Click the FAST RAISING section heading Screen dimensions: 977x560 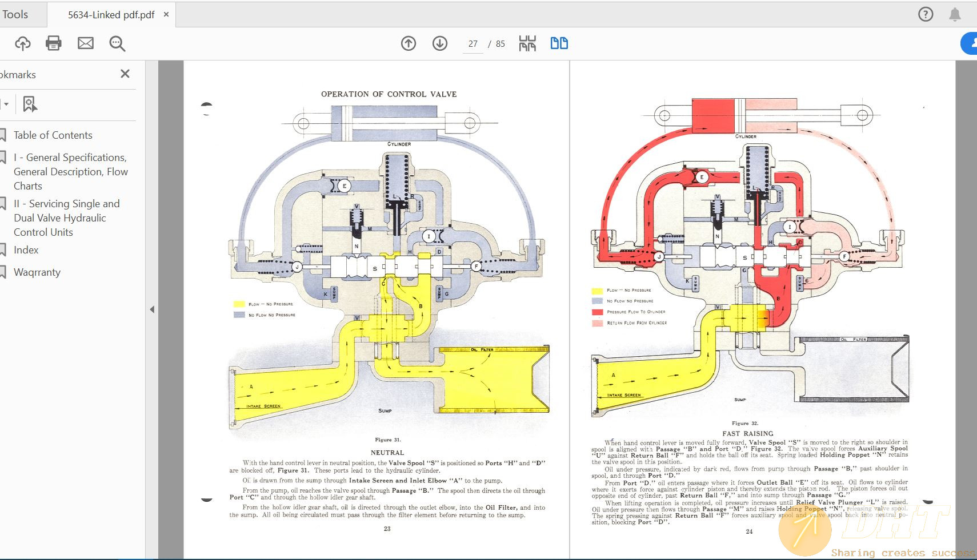coord(748,433)
